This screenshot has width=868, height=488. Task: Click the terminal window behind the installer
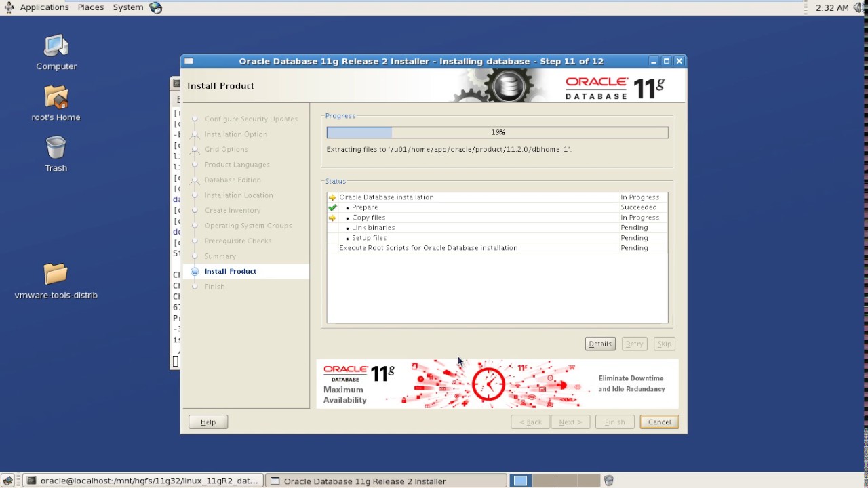175,224
